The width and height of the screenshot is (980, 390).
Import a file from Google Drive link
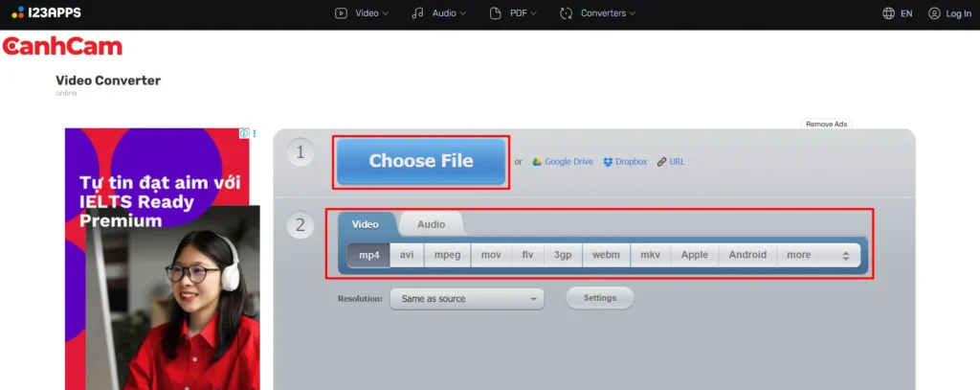pos(568,162)
